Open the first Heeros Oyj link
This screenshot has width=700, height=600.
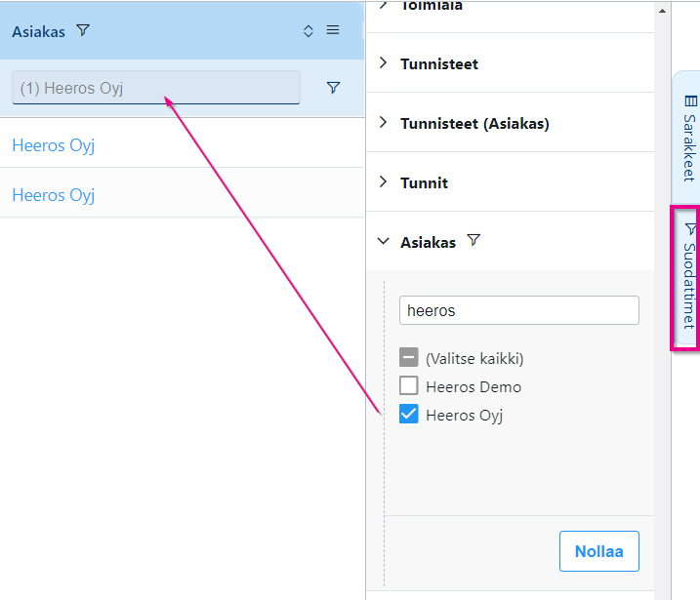(x=54, y=145)
